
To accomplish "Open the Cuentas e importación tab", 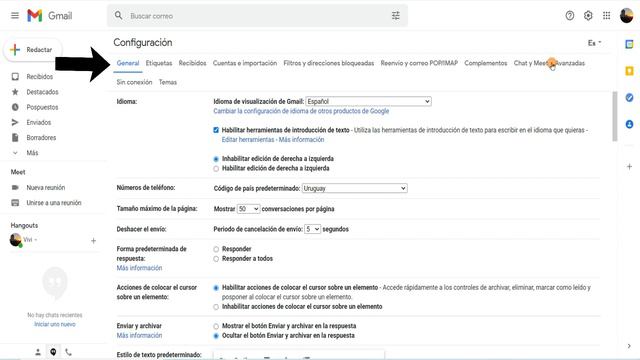I will [245, 63].
